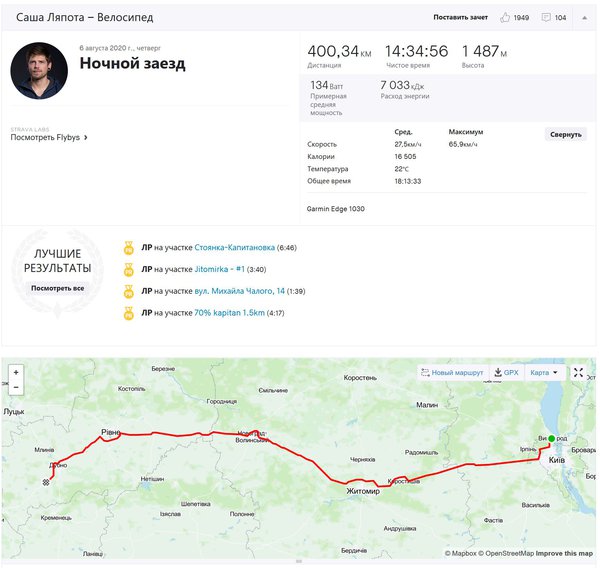Enter fullscreen map mode
This screenshot has height=568, width=600.
click(x=578, y=372)
